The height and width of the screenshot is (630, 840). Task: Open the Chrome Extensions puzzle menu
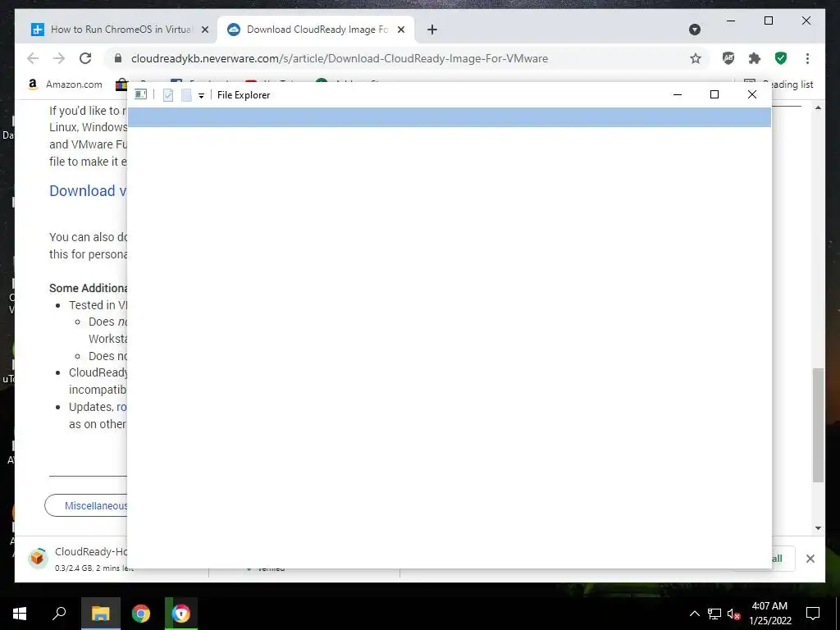tap(755, 58)
